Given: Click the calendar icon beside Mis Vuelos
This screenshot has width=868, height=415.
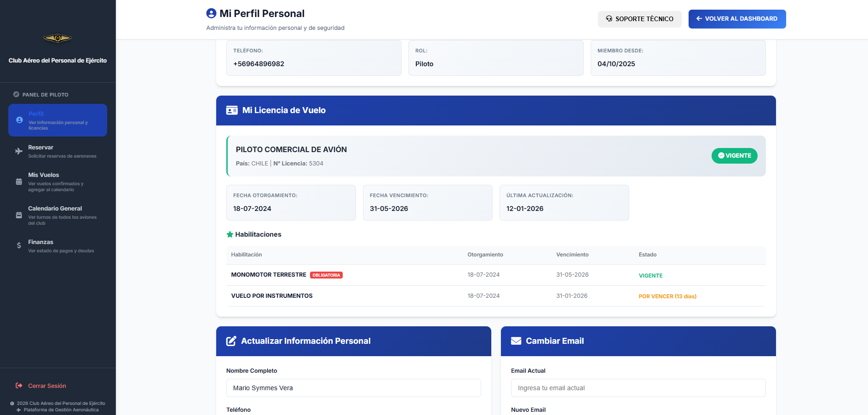Looking at the screenshot, I should pyautogui.click(x=19, y=182).
